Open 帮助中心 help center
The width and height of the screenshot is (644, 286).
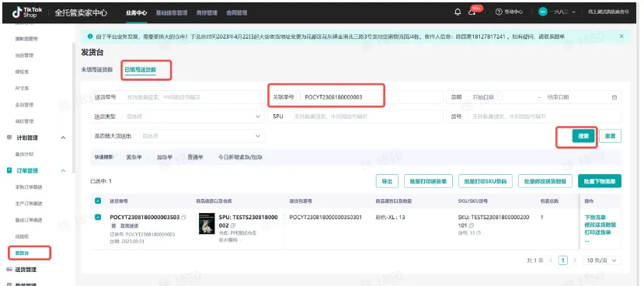(509, 12)
